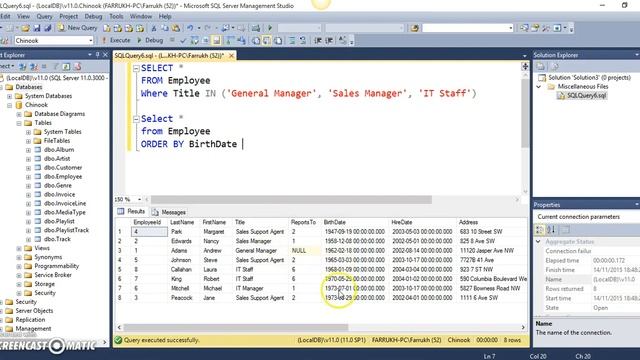Click Categorized icon in Properties panel
This screenshot has width=640, height=360.
(539, 230)
